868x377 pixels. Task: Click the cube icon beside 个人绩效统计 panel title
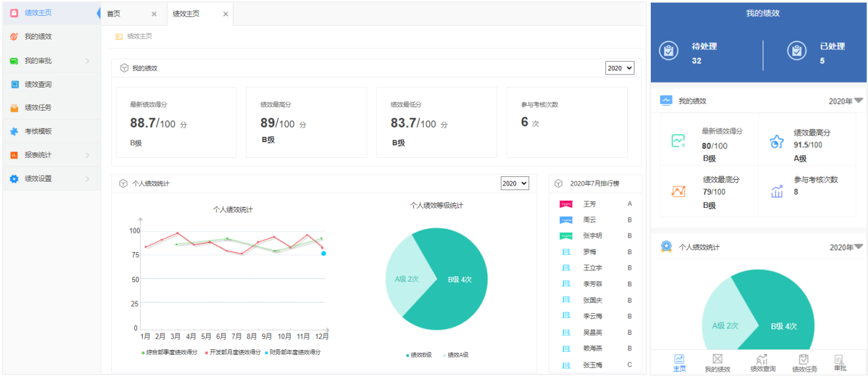tap(123, 184)
